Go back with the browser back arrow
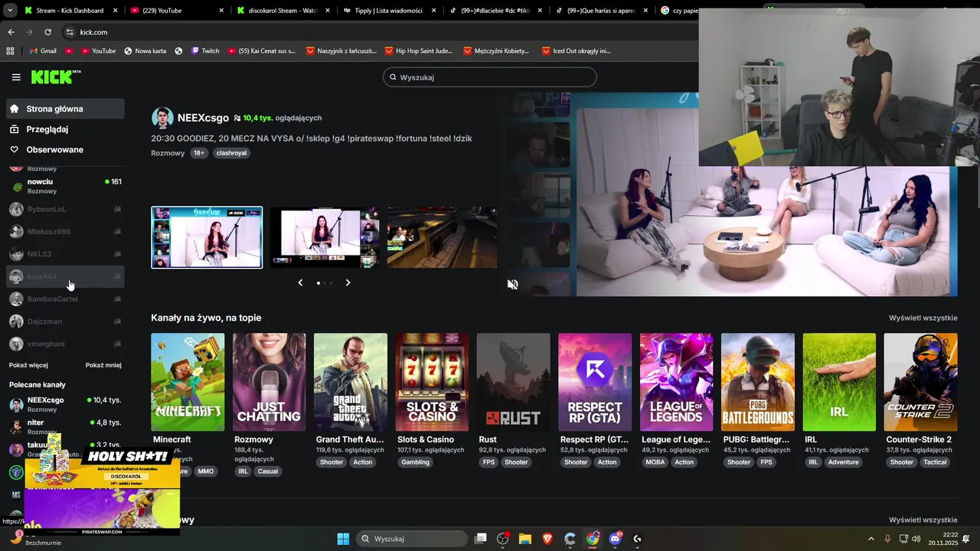Image resolution: width=980 pixels, height=551 pixels. [x=11, y=32]
